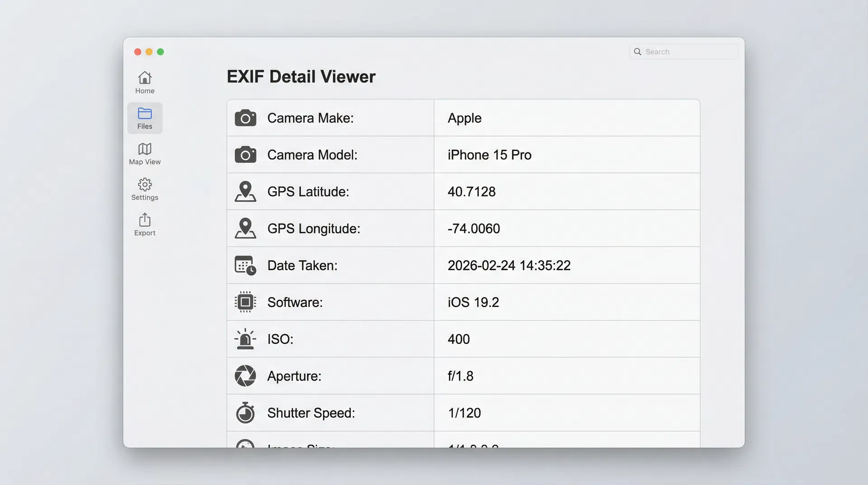
Task: Open the Home section in sidebar
Action: (x=144, y=81)
